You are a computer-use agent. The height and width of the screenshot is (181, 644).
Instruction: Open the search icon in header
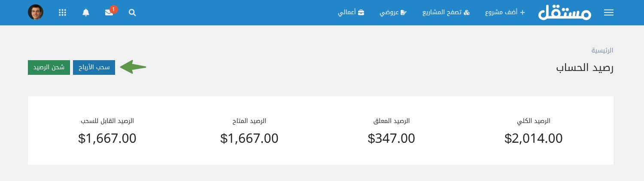132,13
